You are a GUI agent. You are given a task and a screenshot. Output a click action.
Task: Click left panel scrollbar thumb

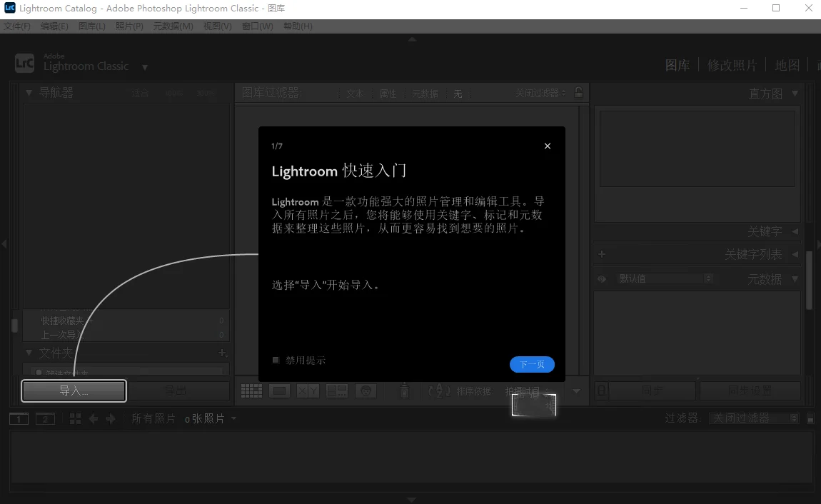(x=15, y=326)
